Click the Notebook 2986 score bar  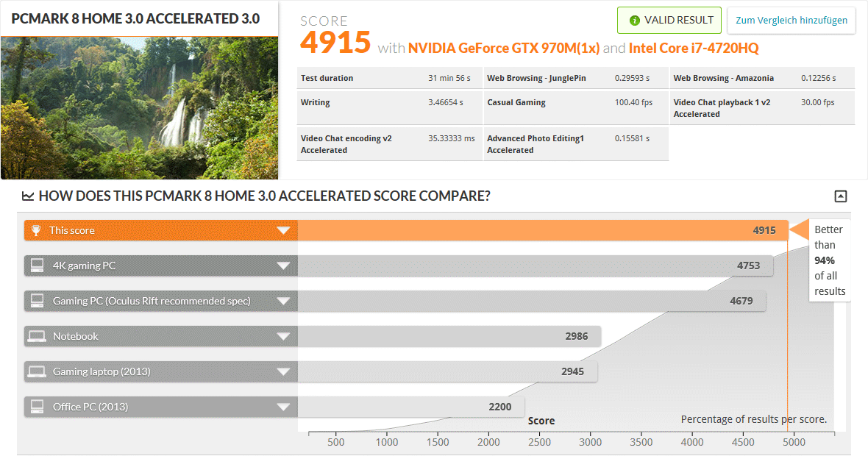click(449, 336)
